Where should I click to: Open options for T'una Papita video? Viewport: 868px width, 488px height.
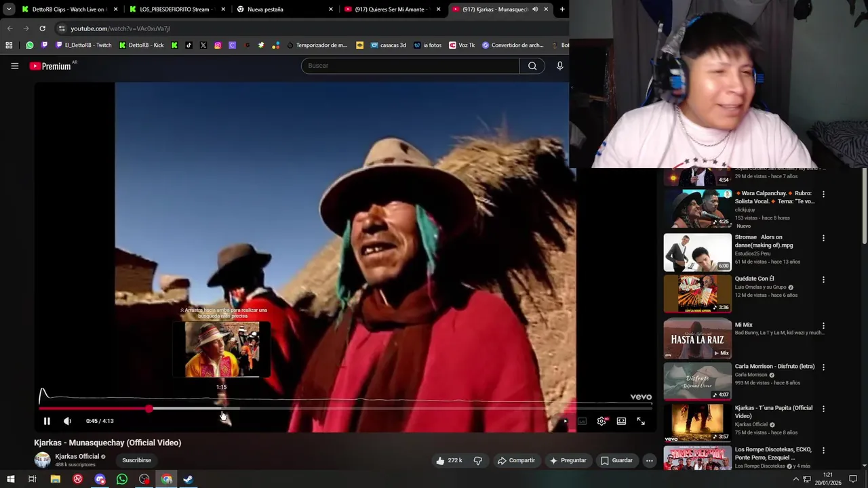pos(823,409)
